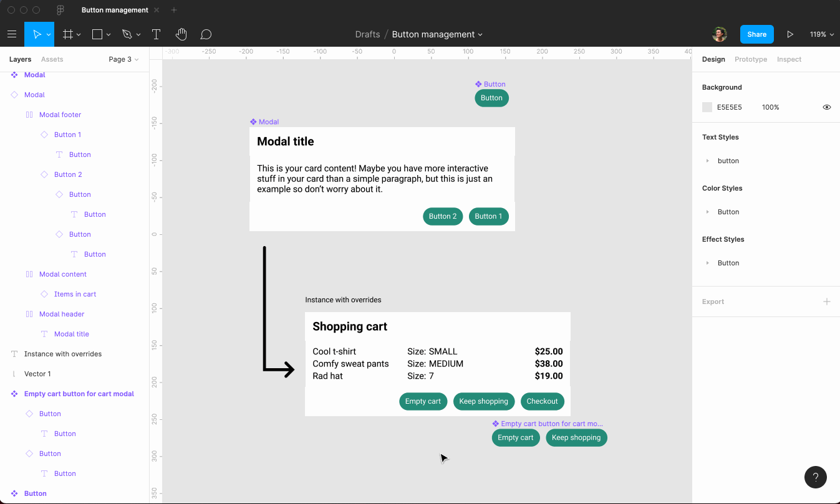The image size is (840, 504).
Task: Select the Hand tool
Action: tap(181, 34)
